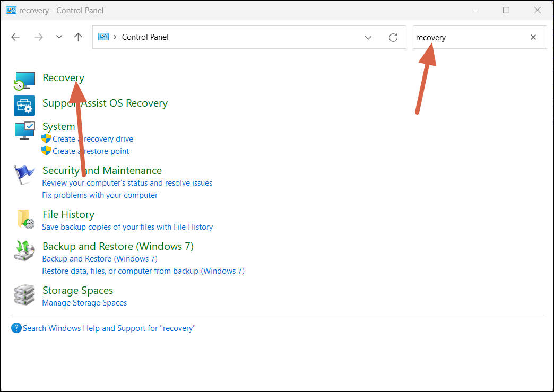Expand the address path chevron before Control Panel
Image resolution: width=554 pixels, height=392 pixels.
(x=115, y=37)
